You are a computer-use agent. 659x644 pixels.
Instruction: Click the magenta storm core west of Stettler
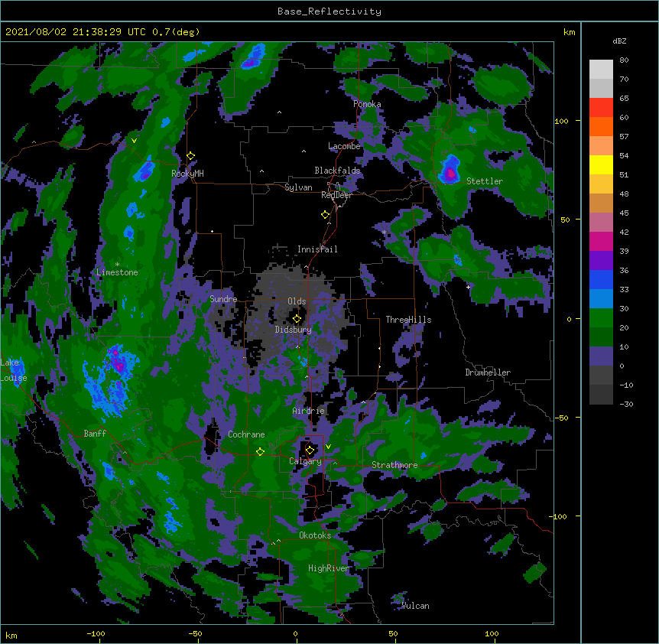pos(450,172)
